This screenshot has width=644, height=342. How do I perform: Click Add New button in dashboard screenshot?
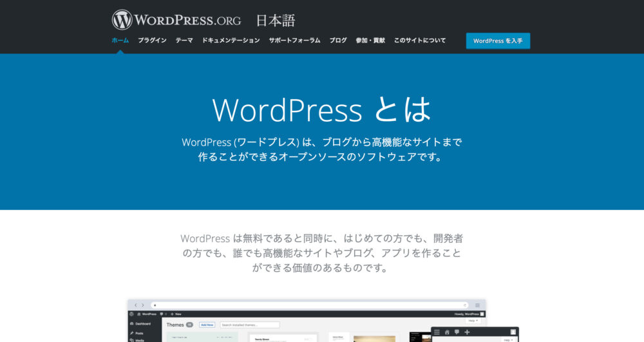point(207,325)
